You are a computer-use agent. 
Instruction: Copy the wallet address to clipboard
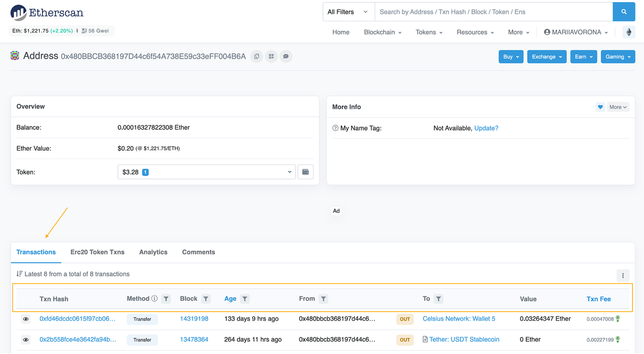256,56
